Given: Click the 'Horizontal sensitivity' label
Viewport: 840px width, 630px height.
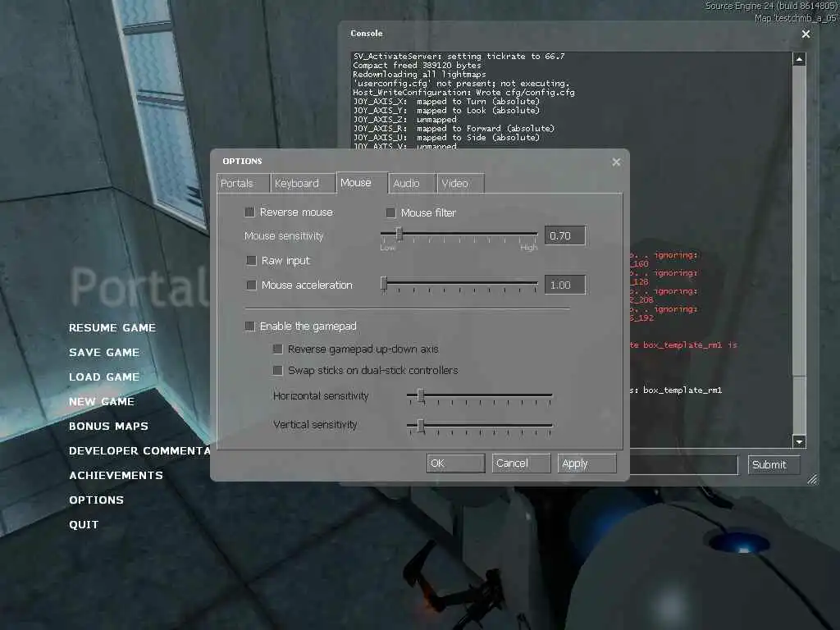Looking at the screenshot, I should click(x=321, y=396).
